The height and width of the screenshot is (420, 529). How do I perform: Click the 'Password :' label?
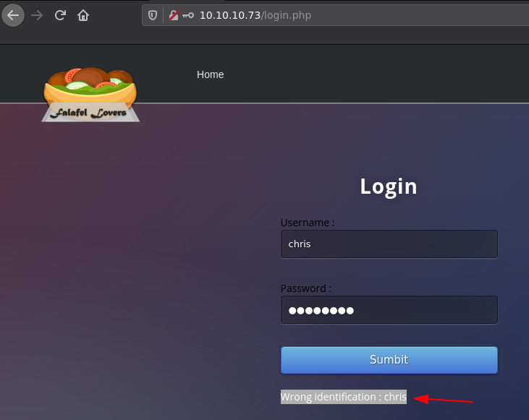coord(305,288)
